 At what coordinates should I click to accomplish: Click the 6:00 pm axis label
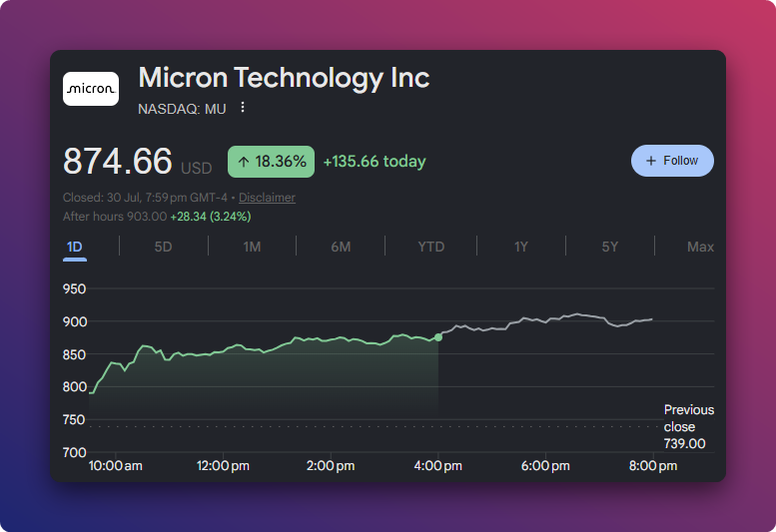(x=545, y=466)
